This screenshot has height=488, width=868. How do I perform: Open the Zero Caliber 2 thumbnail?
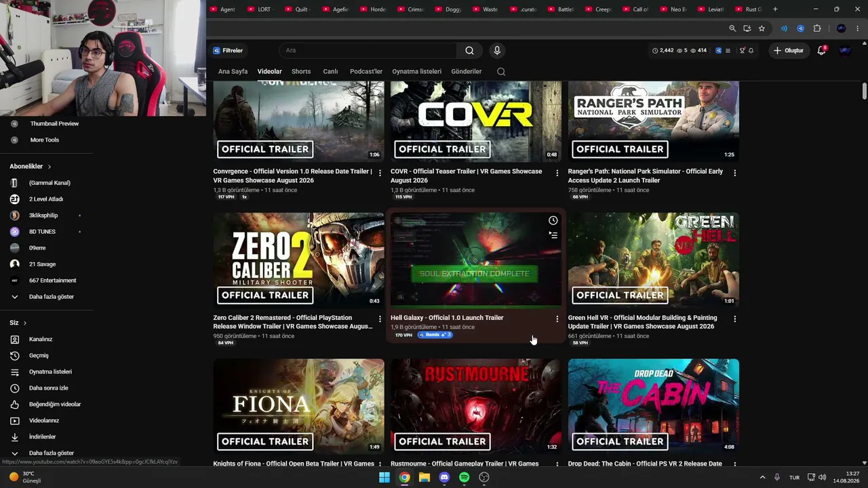click(298, 261)
